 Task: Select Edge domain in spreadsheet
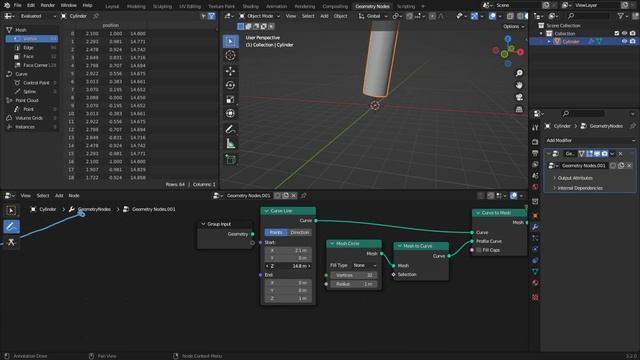coord(28,47)
